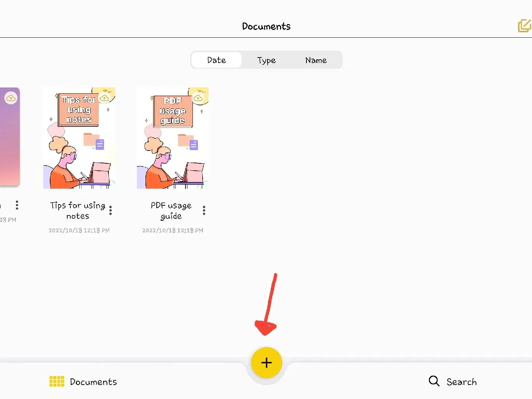Open options menu on leftmost partial document
The height and width of the screenshot is (399, 532).
(17, 205)
